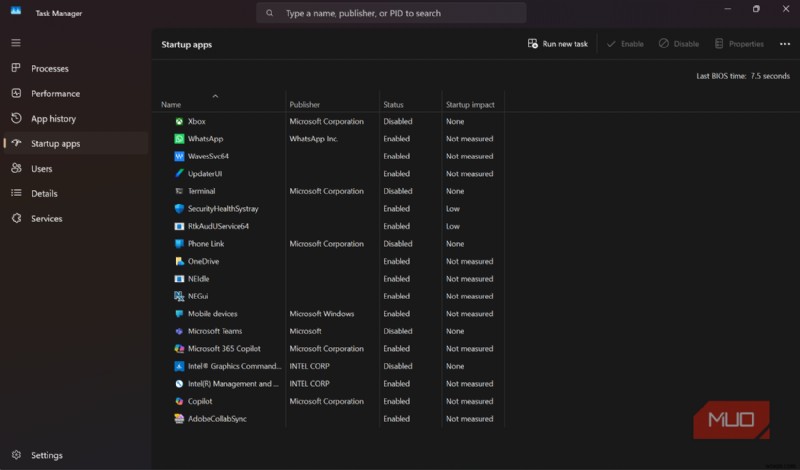
Task: Click the Performance sidebar icon
Action: pos(16,93)
